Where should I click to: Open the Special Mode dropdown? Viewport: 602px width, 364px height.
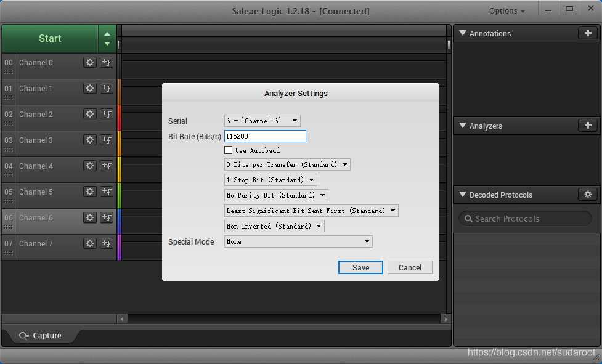298,241
